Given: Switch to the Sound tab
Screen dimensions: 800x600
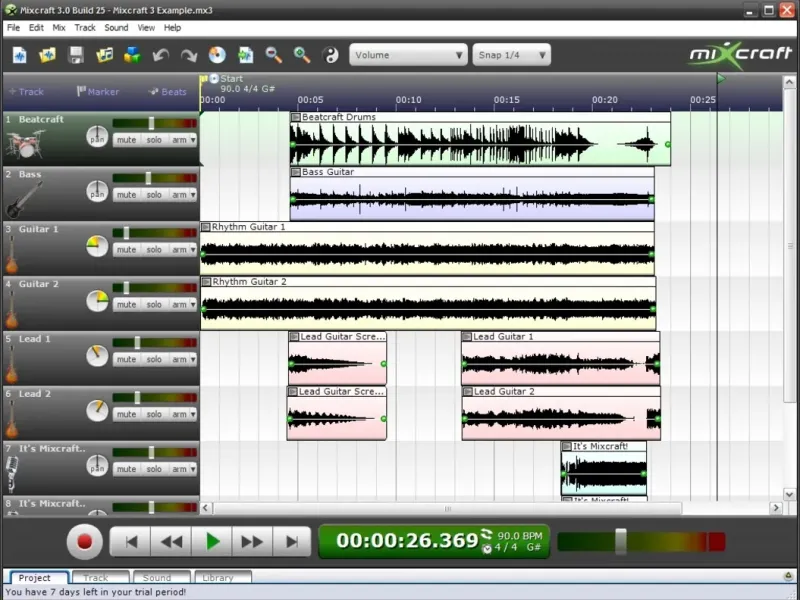Looking at the screenshot, I should (161, 578).
